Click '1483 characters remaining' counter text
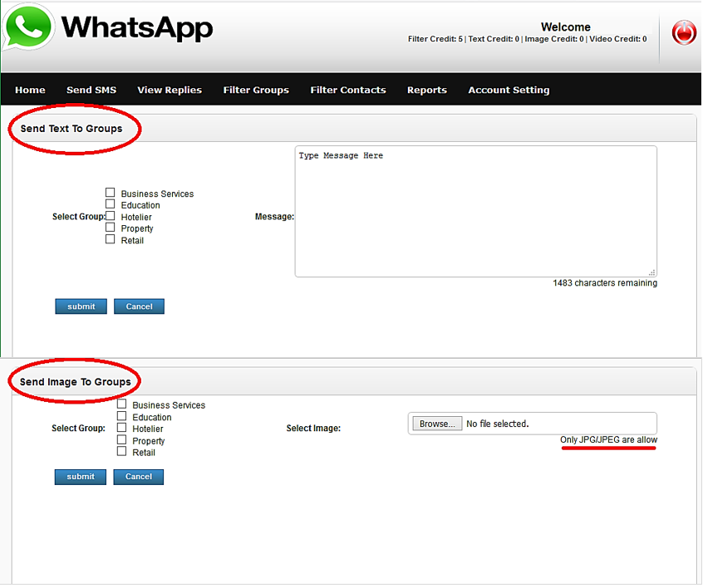 605,283
